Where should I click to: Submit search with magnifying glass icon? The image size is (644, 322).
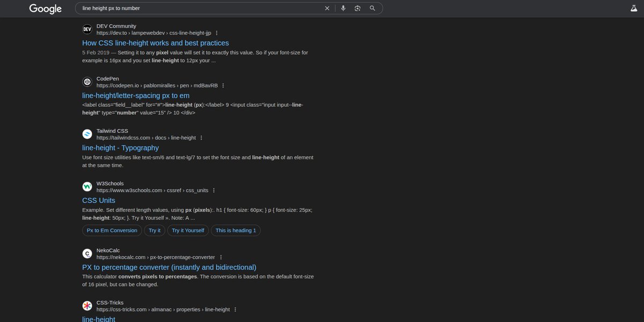[x=372, y=8]
